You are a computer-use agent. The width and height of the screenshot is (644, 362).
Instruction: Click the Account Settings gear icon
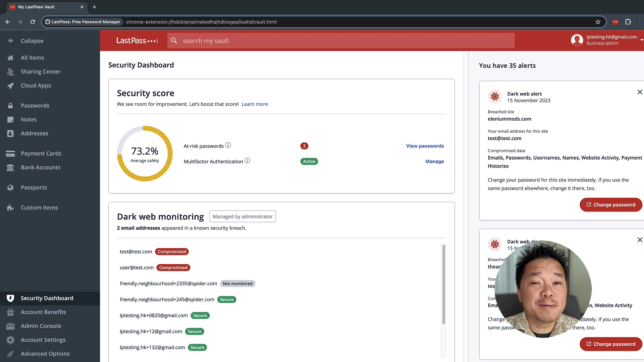click(x=10, y=340)
